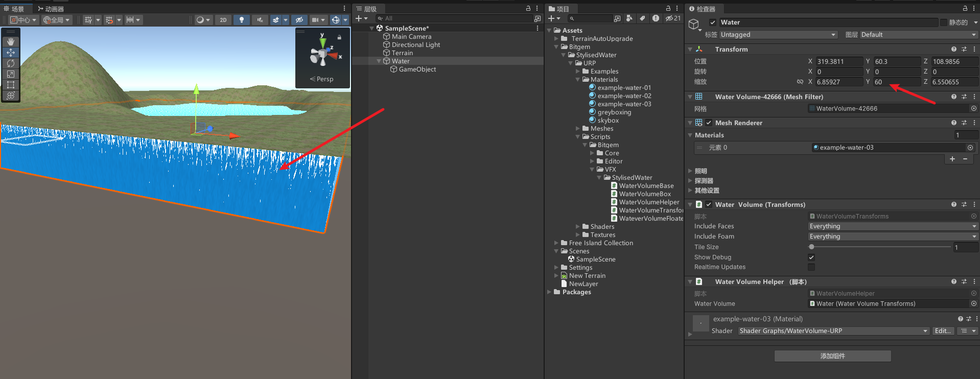The image size is (980, 379).
Task: Select the Rotate tool
Action: tap(10, 63)
